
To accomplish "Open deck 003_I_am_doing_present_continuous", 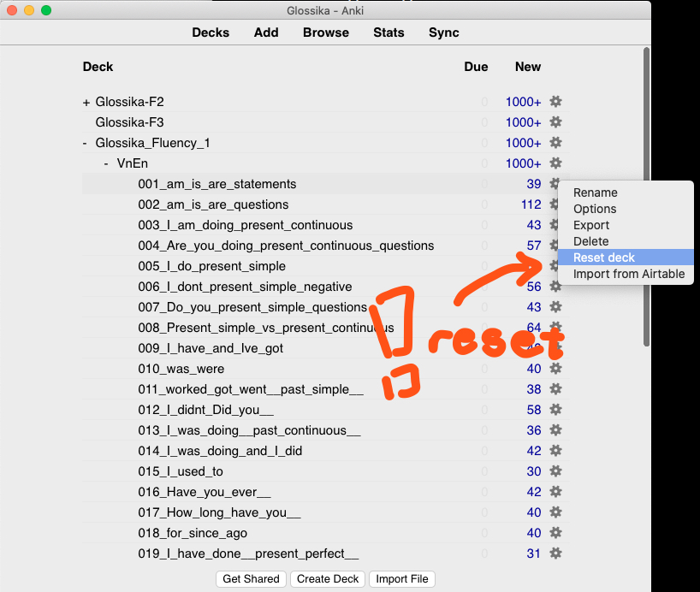I will coord(245,225).
